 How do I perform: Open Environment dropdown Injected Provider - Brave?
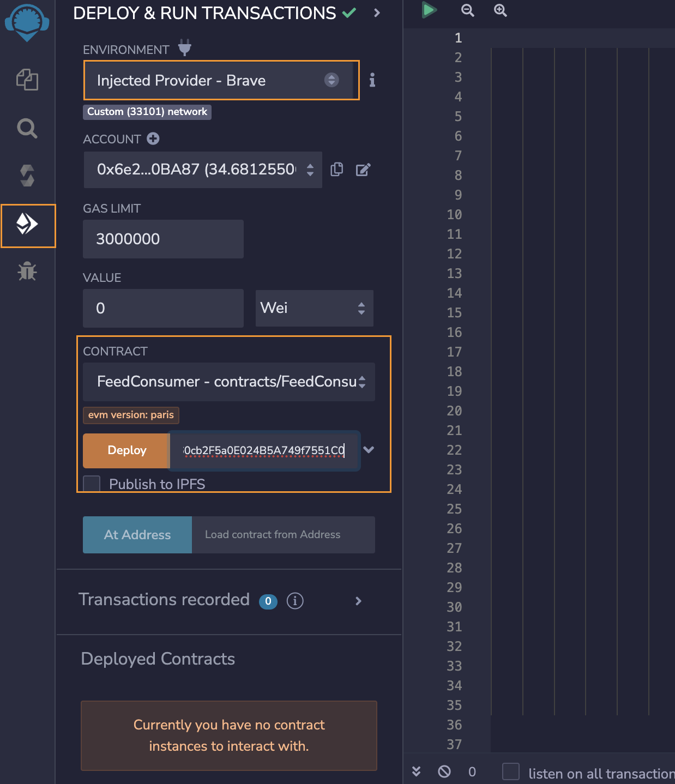pos(221,80)
